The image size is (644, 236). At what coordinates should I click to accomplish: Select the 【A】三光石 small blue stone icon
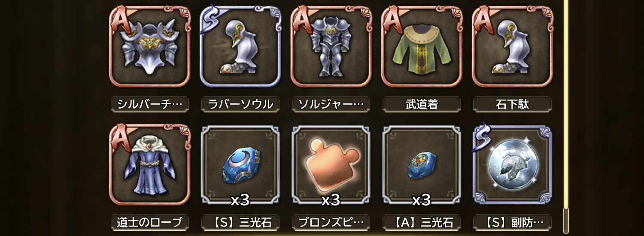pyautogui.click(x=422, y=165)
